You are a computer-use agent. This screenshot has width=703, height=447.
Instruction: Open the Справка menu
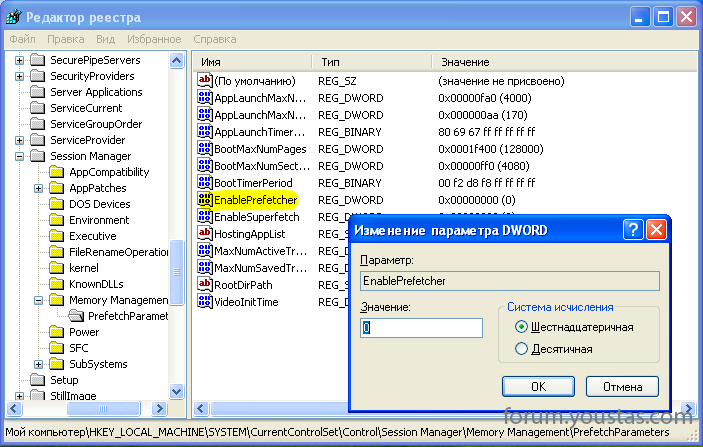215,39
